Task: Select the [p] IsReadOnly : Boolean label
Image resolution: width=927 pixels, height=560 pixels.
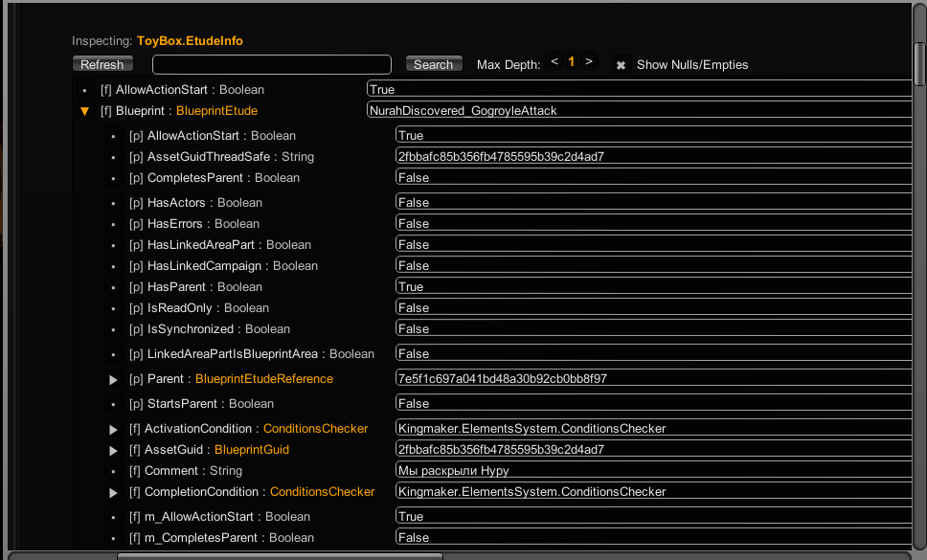Action: [198, 308]
